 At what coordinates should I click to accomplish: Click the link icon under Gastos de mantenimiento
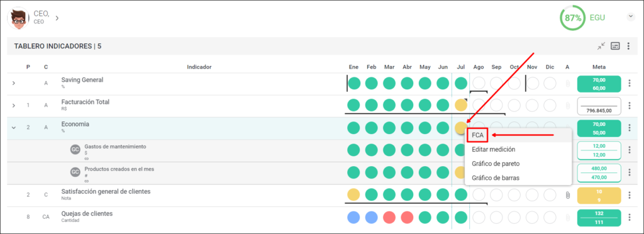pyautogui.click(x=86, y=159)
